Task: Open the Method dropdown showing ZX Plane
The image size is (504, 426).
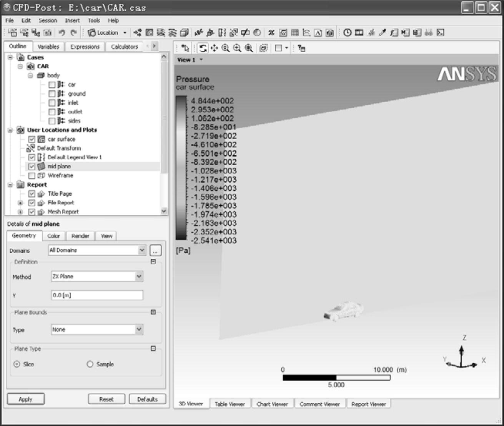Action: 97,276
